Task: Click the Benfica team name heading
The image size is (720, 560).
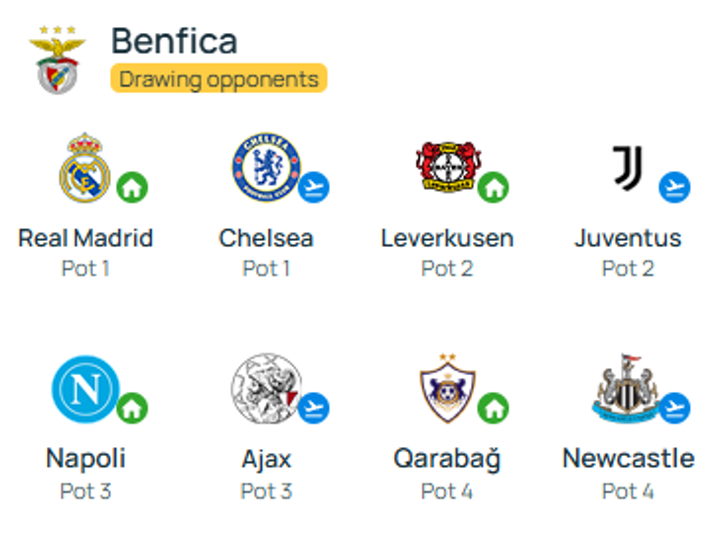Action: (174, 41)
